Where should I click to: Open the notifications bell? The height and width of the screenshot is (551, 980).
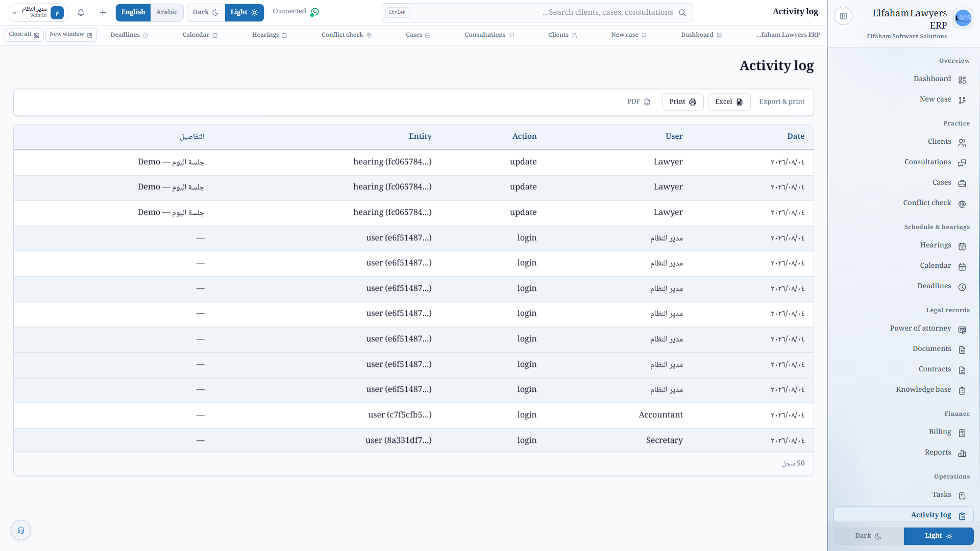(x=81, y=13)
